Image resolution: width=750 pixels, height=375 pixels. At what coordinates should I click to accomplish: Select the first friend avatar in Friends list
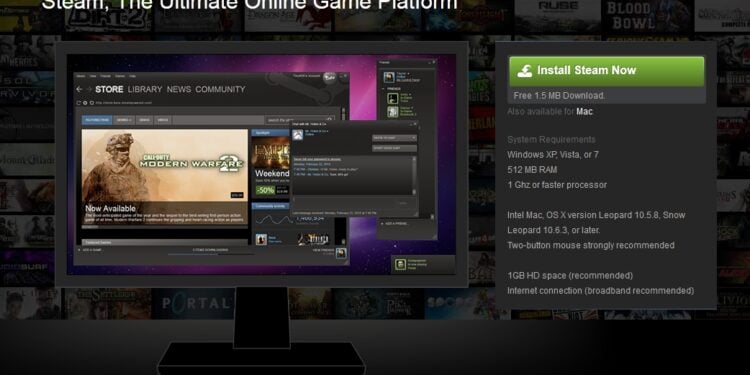[x=393, y=99]
